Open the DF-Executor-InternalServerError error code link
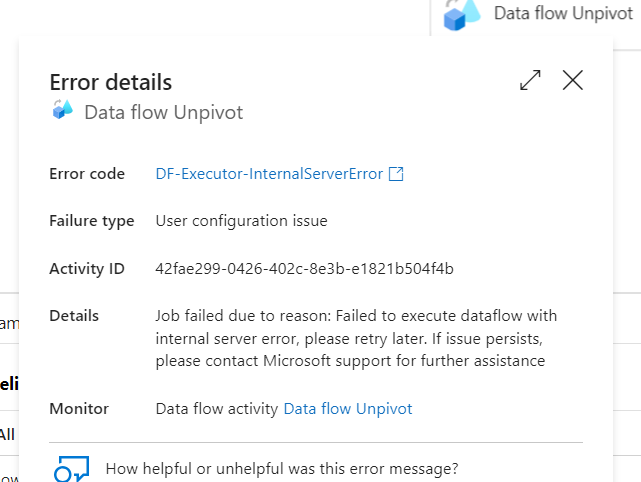 pyautogui.click(x=269, y=174)
